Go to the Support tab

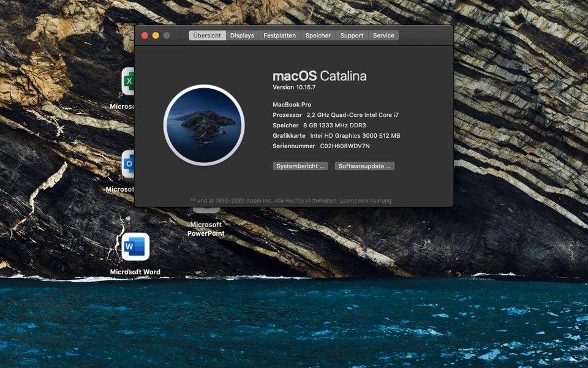[352, 36]
